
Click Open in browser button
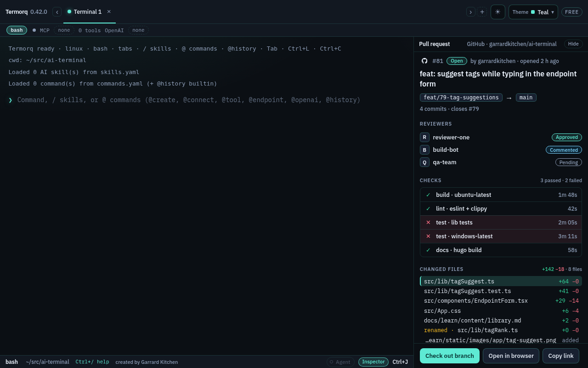coord(511,356)
